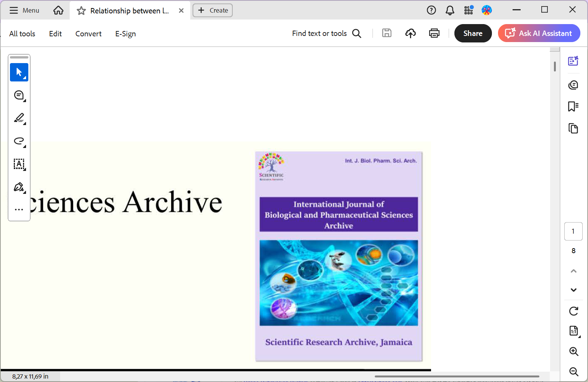The image size is (588, 382).
Task: Open the notifications bell
Action: pos(450,10)
